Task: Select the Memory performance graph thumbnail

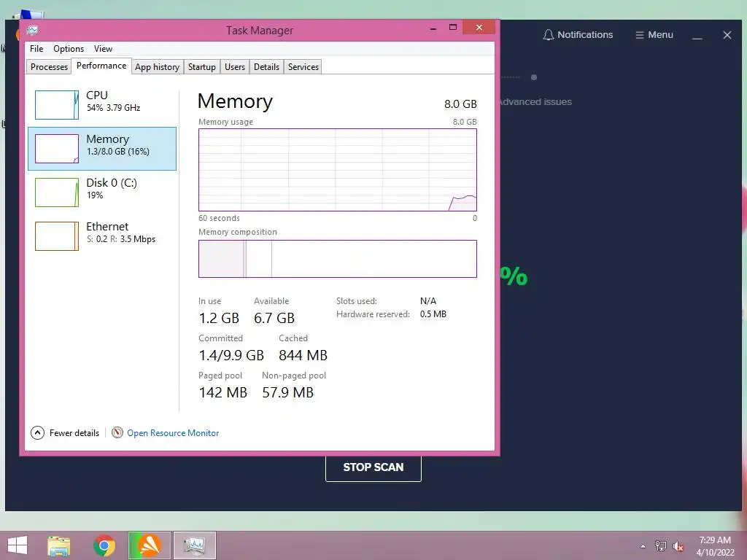Action: click(x=57, y=149)
